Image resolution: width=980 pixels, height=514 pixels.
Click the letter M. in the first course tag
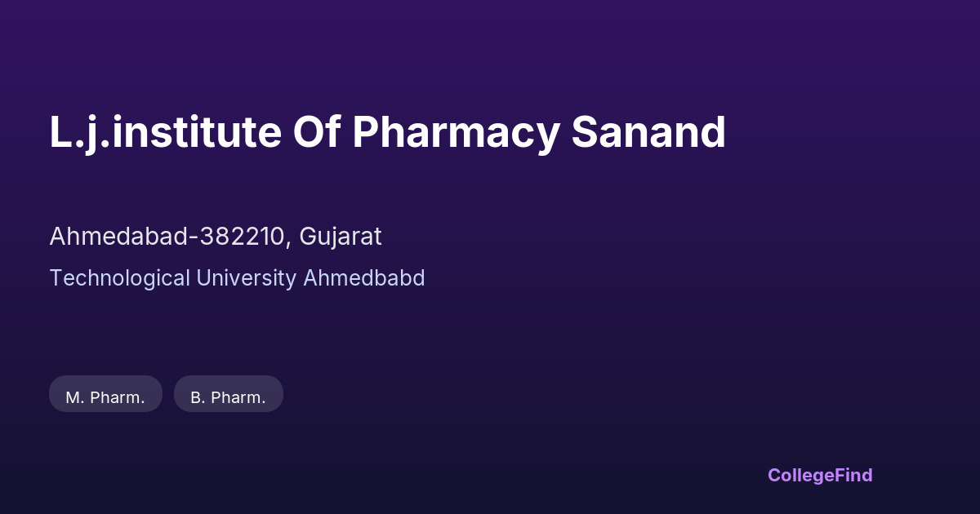pyautogui.click(x=75, y=398)
